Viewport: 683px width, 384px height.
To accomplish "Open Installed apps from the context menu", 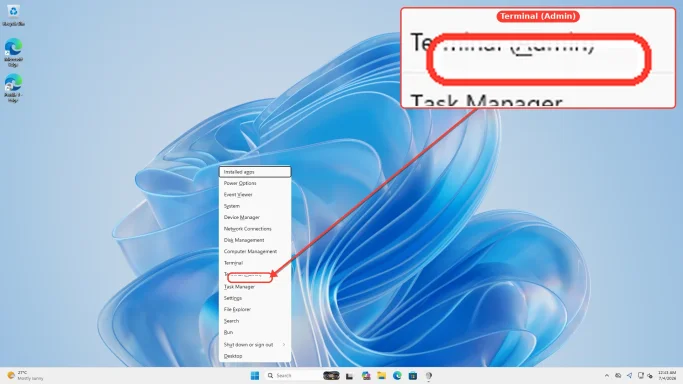I will pos(255,172).
